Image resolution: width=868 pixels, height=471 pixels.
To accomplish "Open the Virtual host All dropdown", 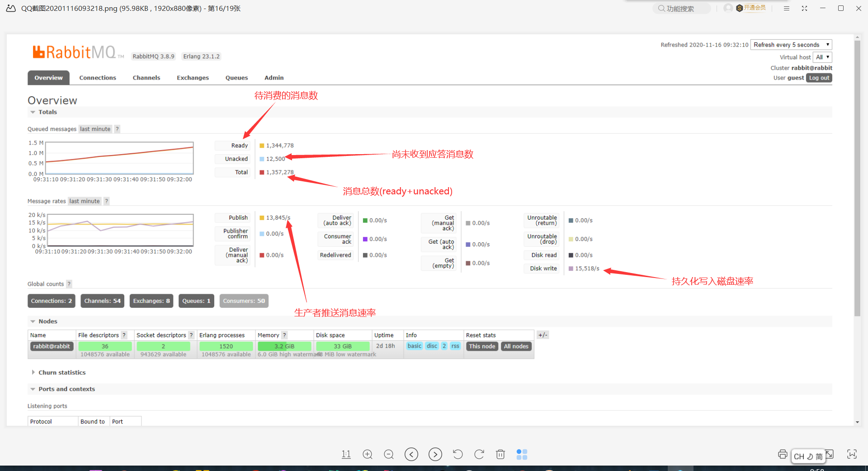I will pos(822,57).
